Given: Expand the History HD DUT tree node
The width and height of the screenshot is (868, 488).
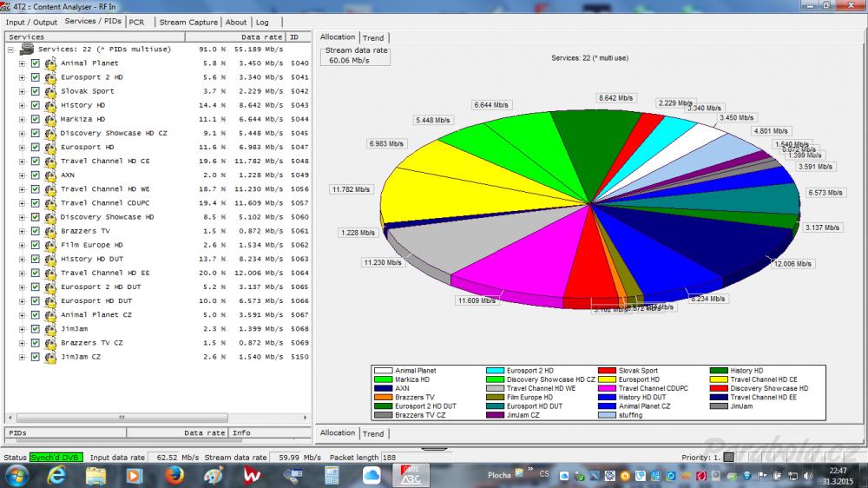Looking at the screenshot, I should coord(23,260).
